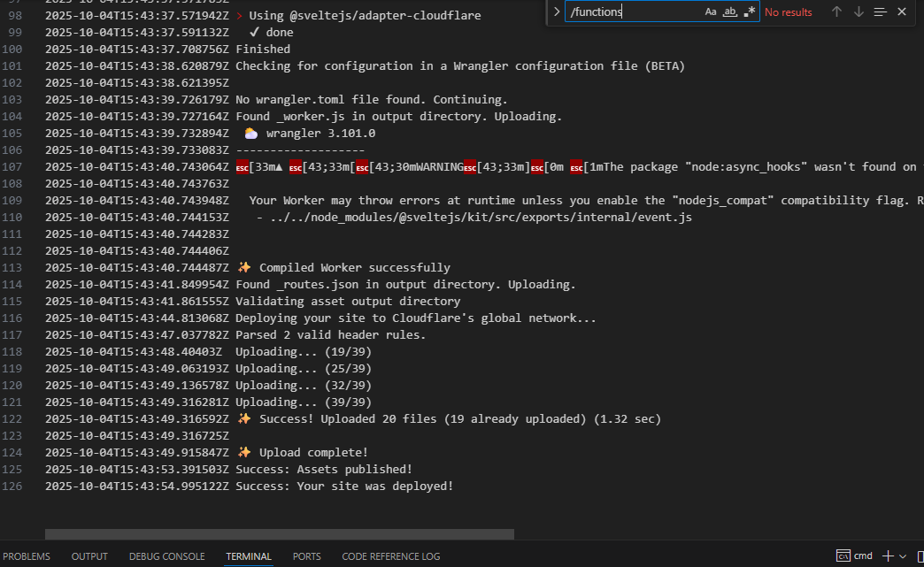Image resolution: width=924 pixels, height=567 pixels.
Task: Go to previous search match arrow
Action: tap(836, 11)
